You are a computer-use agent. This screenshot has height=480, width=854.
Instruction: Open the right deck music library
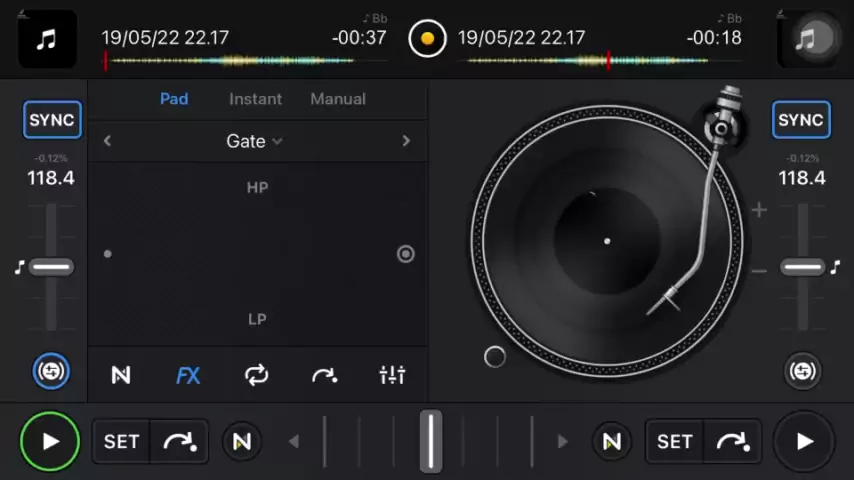pos(806,39)
